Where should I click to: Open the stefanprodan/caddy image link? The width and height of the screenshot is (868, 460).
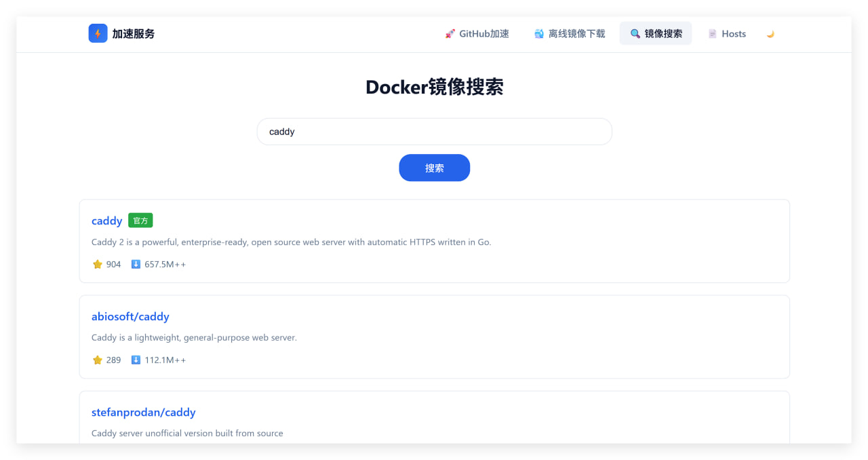(143, 412)
